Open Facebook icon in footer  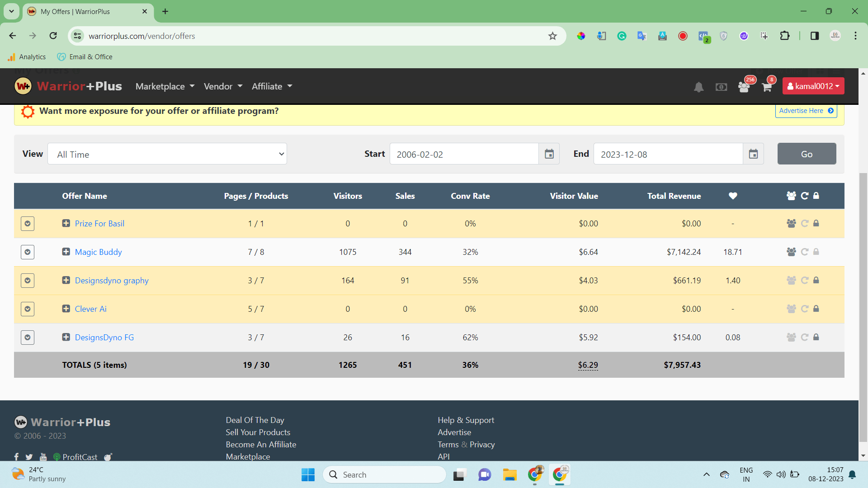click(x=16, y=457)
